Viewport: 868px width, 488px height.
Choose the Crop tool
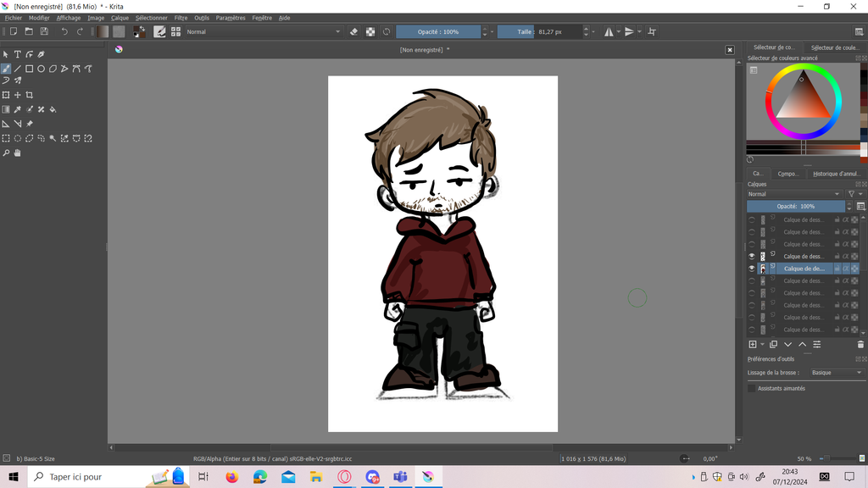point(29,95)
